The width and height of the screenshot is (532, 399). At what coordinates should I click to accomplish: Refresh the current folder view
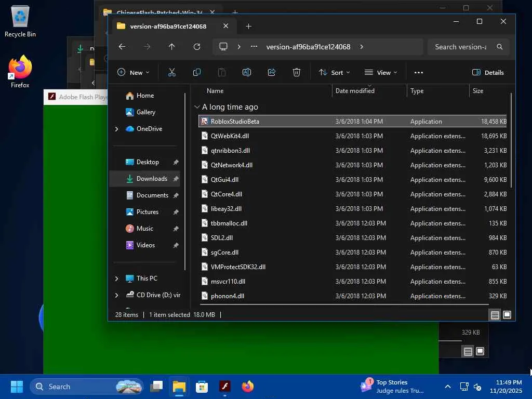[x=197, y=46]
